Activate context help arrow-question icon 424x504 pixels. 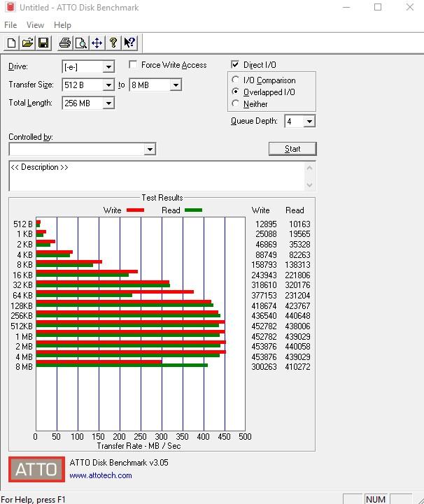pos(129,43)
